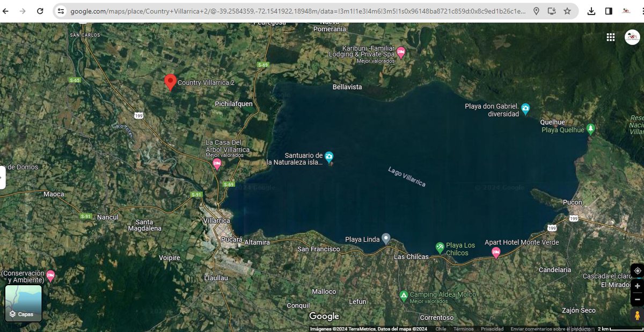Open the Privacidad link
The image size is (644, 332).
coord(492,329)
